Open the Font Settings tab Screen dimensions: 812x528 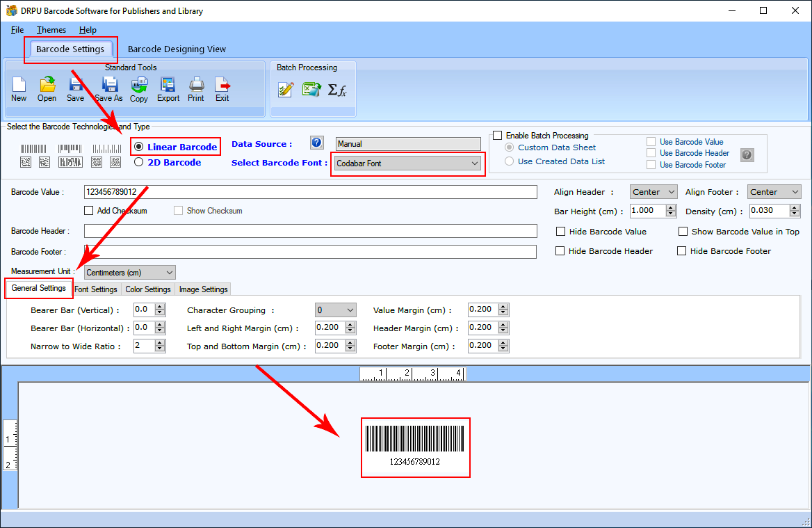point(96,289)
